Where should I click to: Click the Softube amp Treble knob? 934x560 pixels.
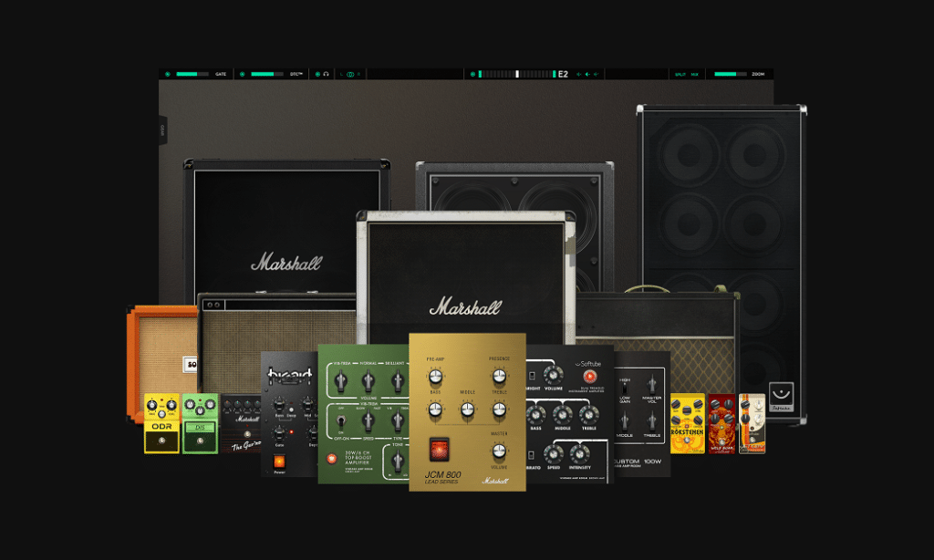click(x=588, y=415)
